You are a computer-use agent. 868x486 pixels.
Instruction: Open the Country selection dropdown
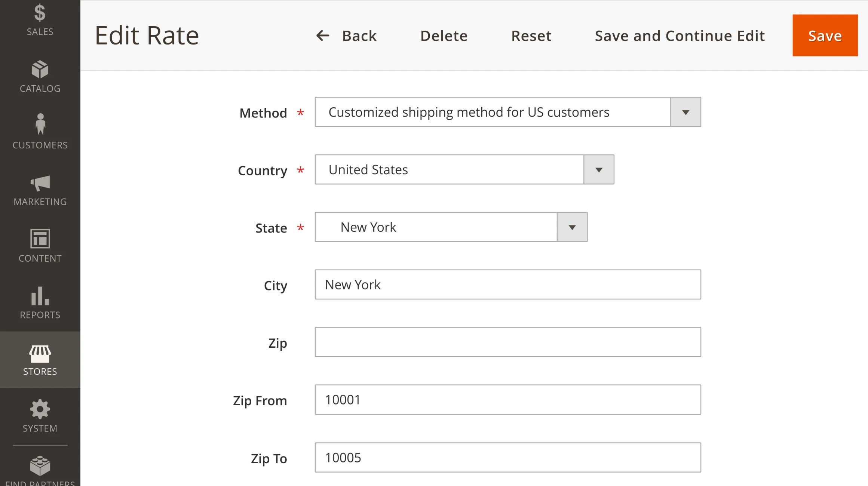tap(598, 169)
